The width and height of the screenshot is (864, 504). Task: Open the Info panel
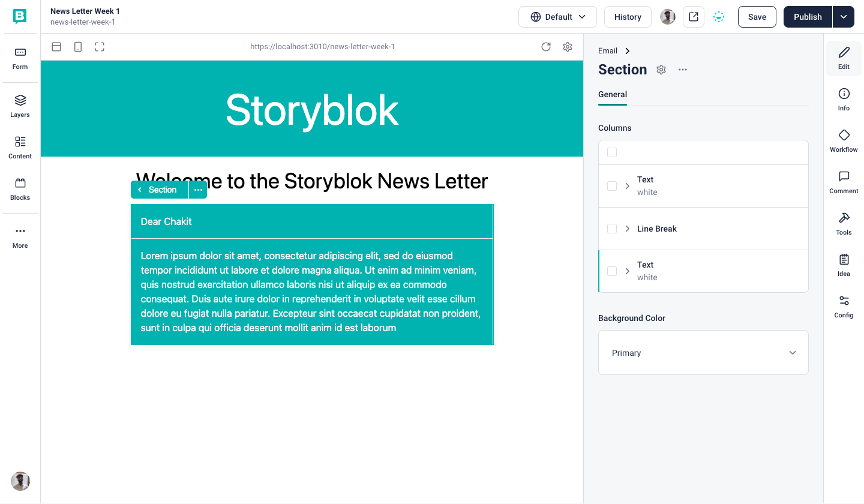click(844, 99)
